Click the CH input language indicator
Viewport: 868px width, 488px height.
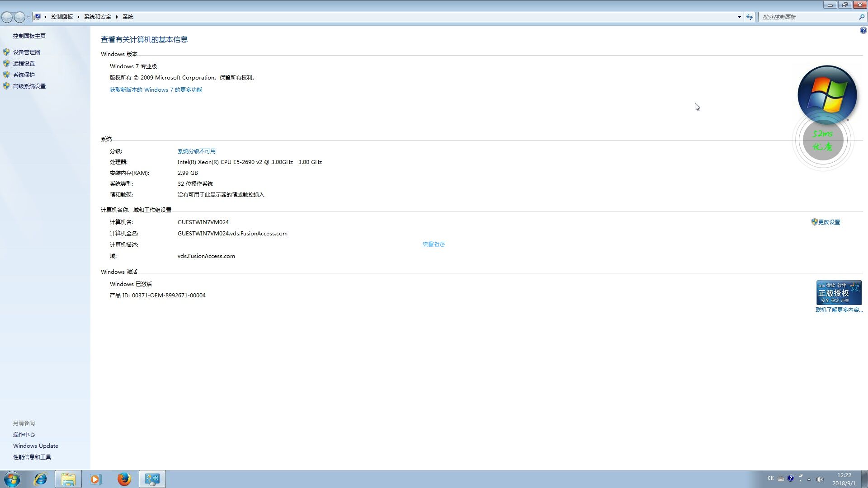coord(771,478)
